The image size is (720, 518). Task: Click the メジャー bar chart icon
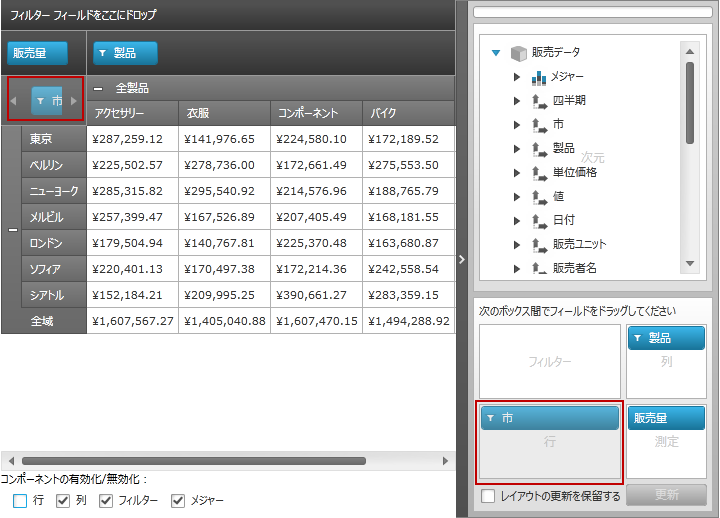(x=538, y=77)
